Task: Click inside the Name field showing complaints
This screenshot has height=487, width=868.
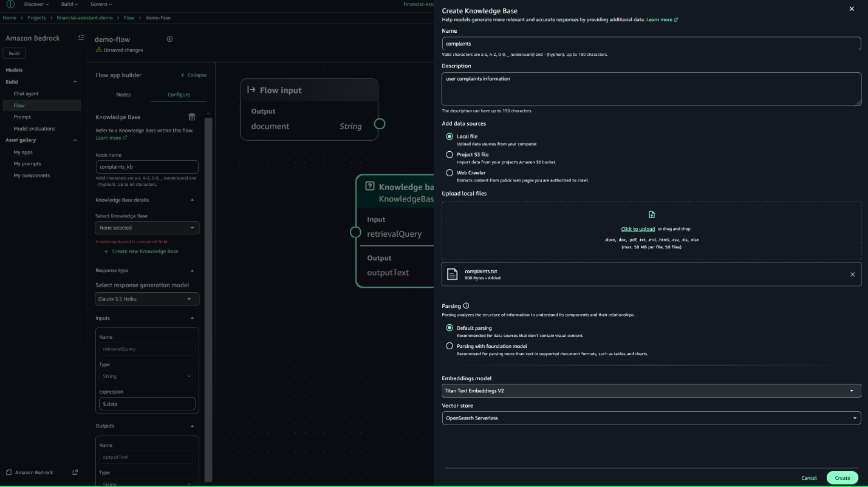Action: 651,43
